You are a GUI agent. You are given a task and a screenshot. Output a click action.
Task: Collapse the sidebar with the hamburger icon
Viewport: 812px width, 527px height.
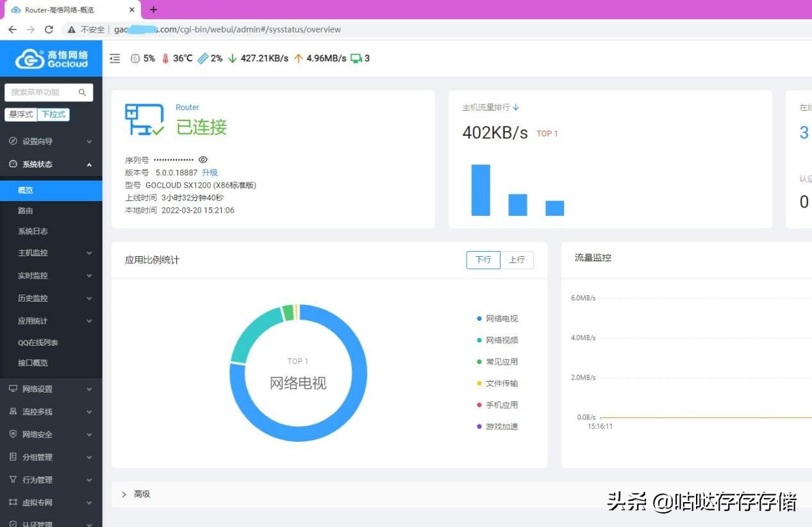pos(114,58)
